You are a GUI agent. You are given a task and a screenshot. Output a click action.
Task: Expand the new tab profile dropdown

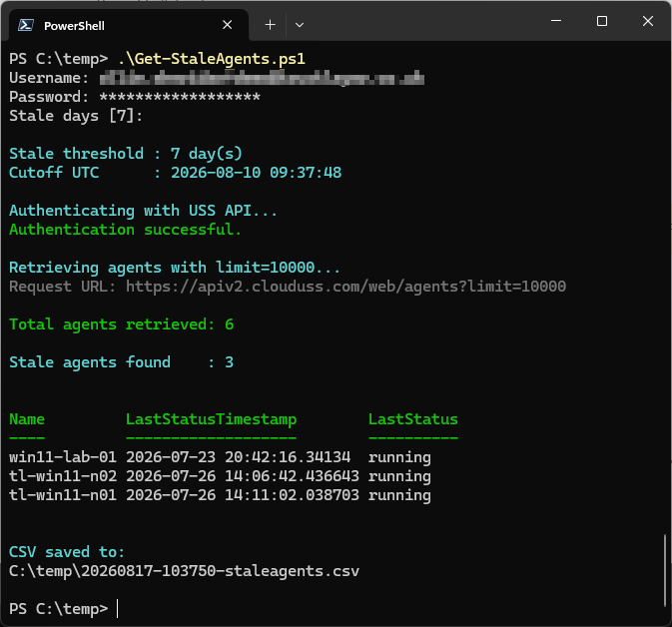click(x=300, y=25)
